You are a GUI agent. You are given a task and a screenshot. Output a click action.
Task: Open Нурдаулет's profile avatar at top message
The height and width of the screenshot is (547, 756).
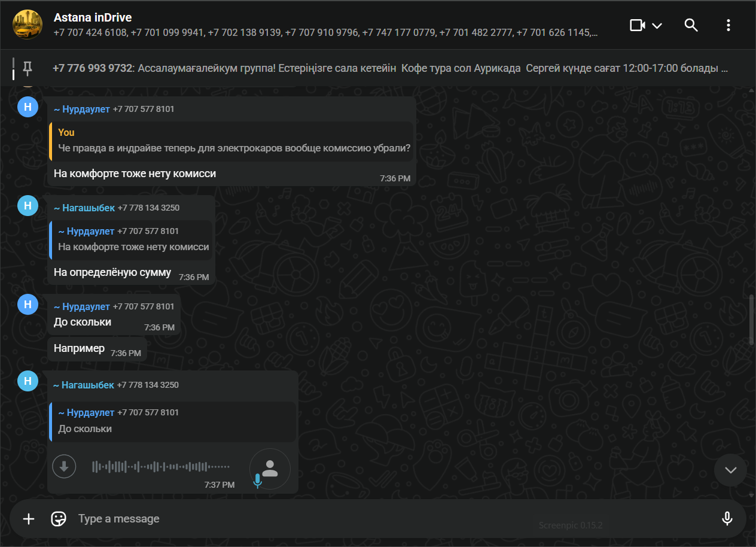(x=28, y=107)
